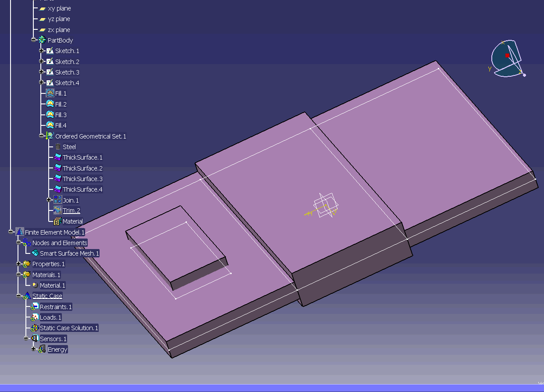Expand the Energy sensor node
Viewport: 544px width, 392px height.
pyautogui.click(x=33, y=349)
